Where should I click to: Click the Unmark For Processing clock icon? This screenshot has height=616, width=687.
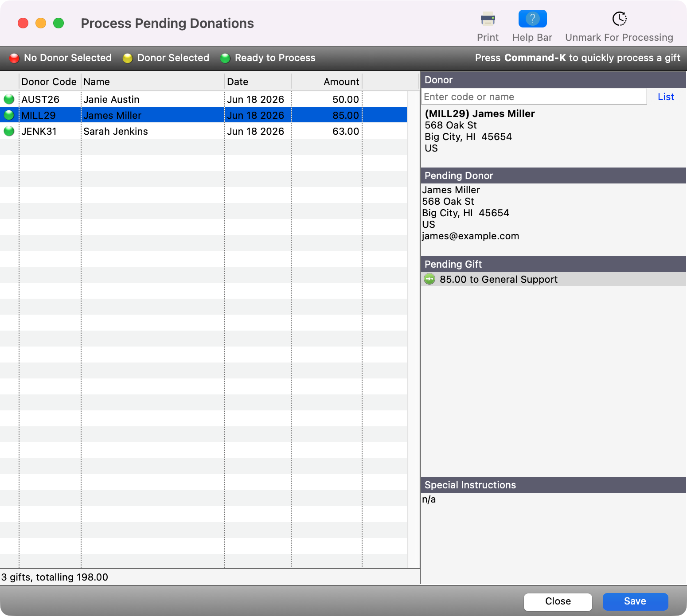[x=619, y=19]
